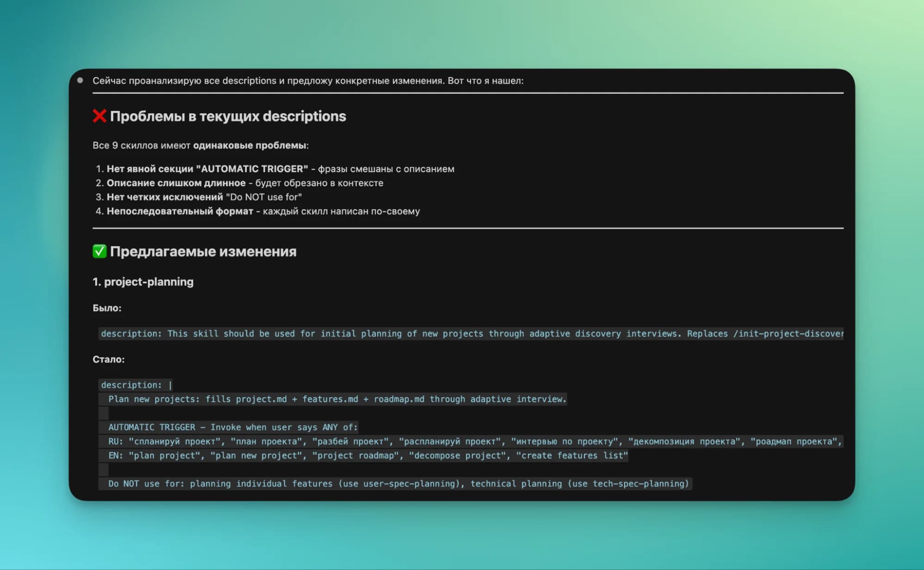Viewport: 924px width, 570px height.
Task: Select the heading 'Предлагаемые изменения'
Action: point(203,252)
